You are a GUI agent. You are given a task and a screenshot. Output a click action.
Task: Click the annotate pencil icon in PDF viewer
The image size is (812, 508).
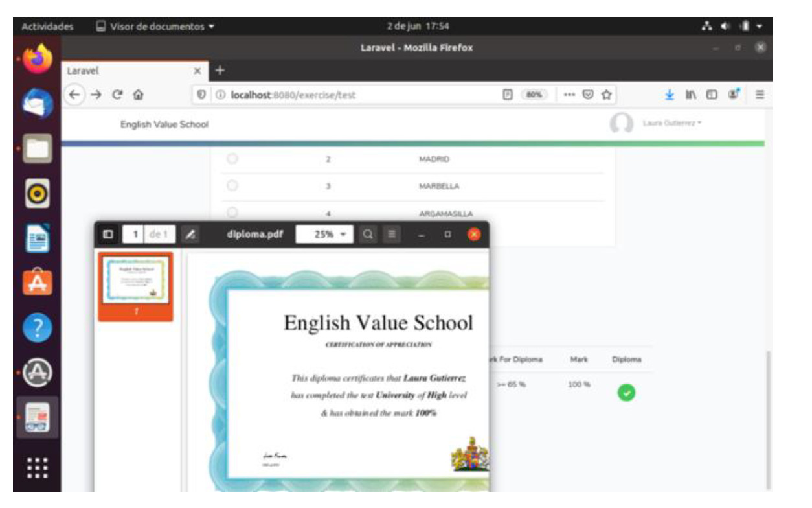pos(190,235)
